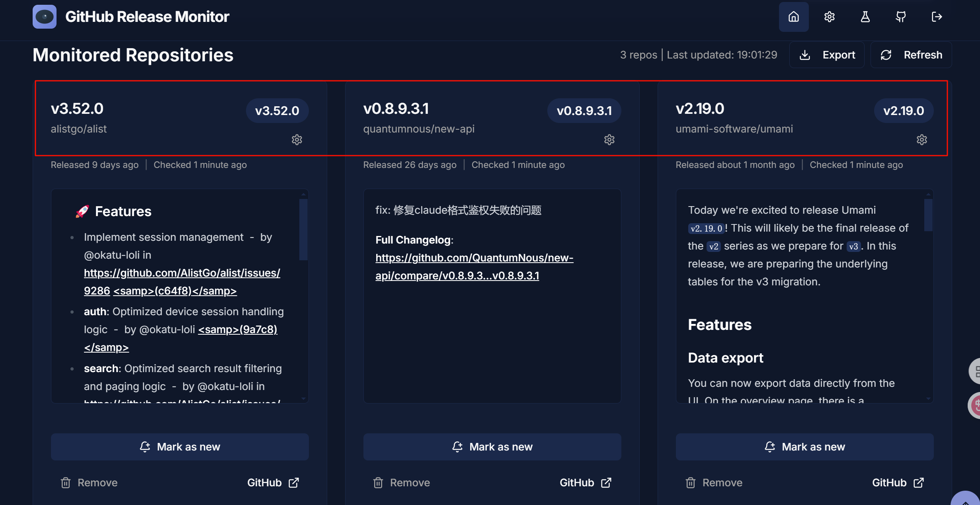Open quantumnous/new-api on GitHub
The height and width of the screenshot is (505, 980).
(586, 483)
